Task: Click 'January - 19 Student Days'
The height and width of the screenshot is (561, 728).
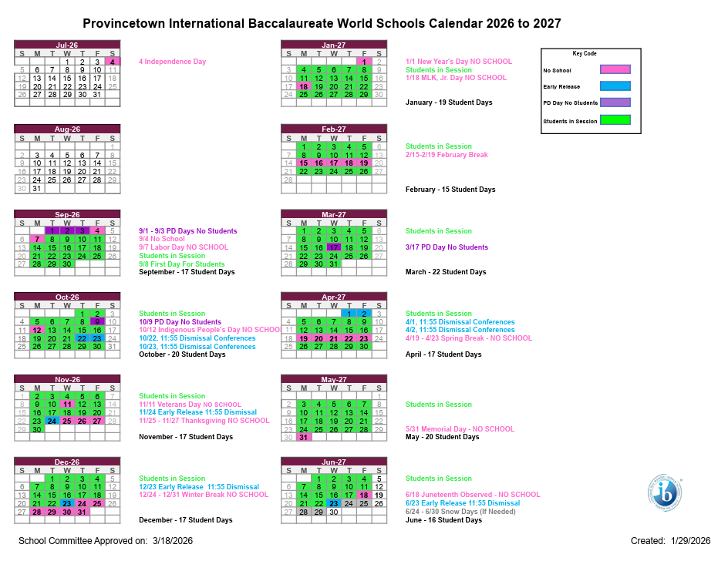Action: [449, 102]
